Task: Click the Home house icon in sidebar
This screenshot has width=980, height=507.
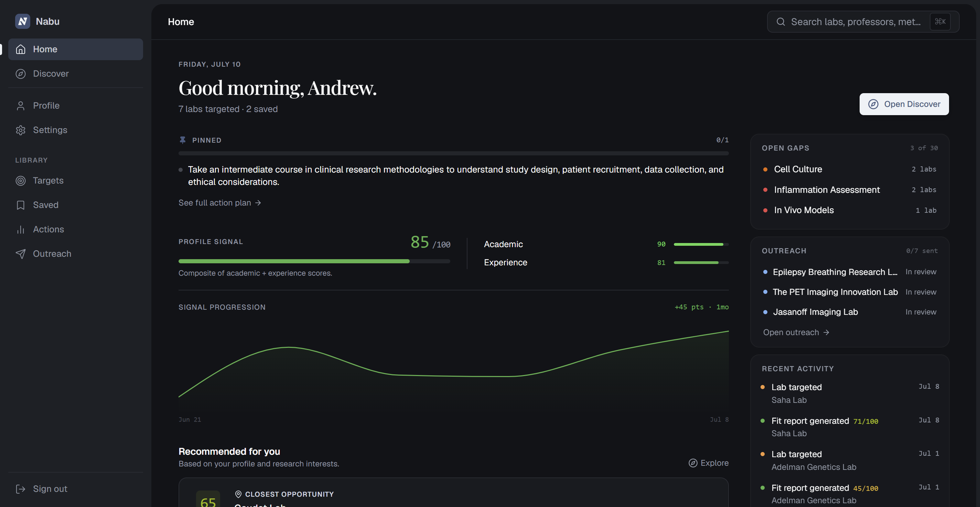Action: coord(21,49)
